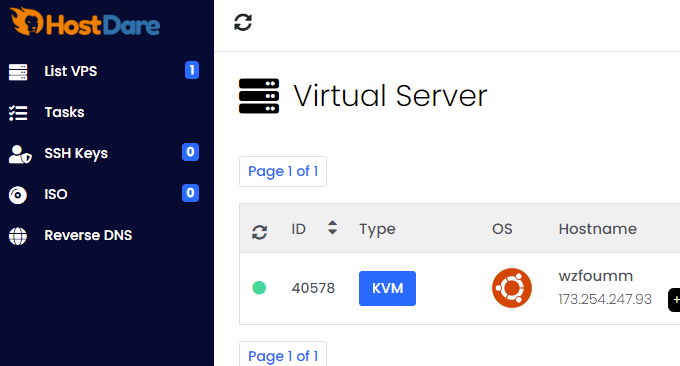Click top Page 1 of 1 button
Screen dimensions: 680x366
[283, 171]
